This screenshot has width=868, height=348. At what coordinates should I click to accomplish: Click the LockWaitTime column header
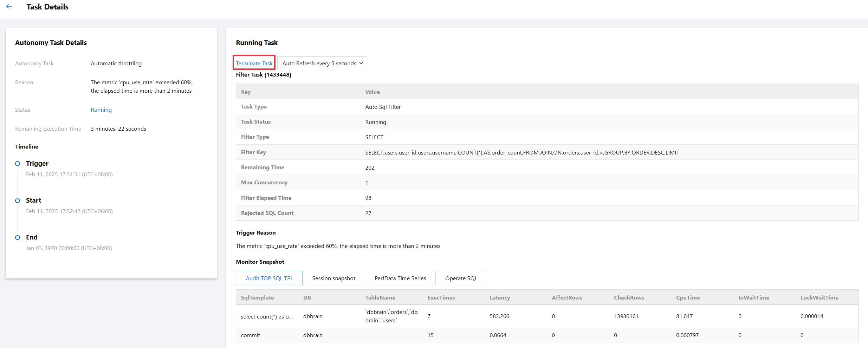point(819,297)
